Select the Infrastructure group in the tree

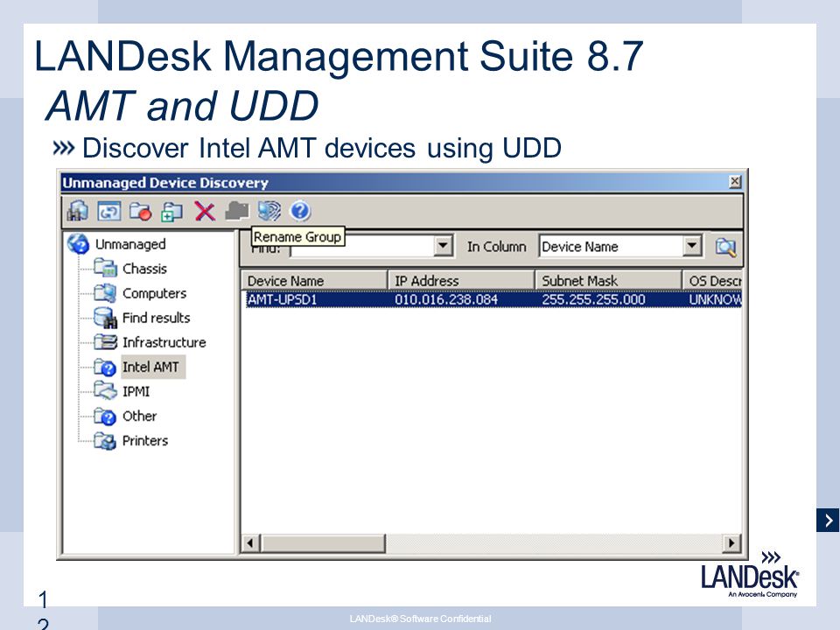164,342
